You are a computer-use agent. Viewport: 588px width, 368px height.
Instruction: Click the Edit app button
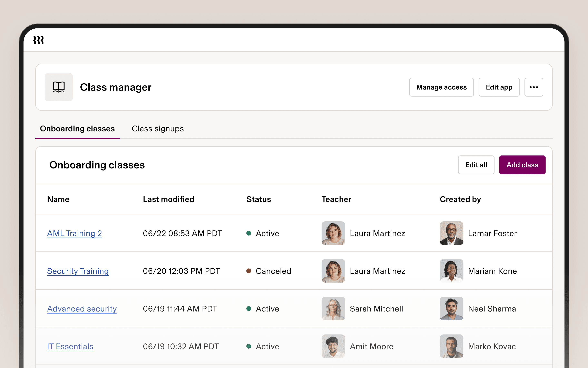pos(499,87)
